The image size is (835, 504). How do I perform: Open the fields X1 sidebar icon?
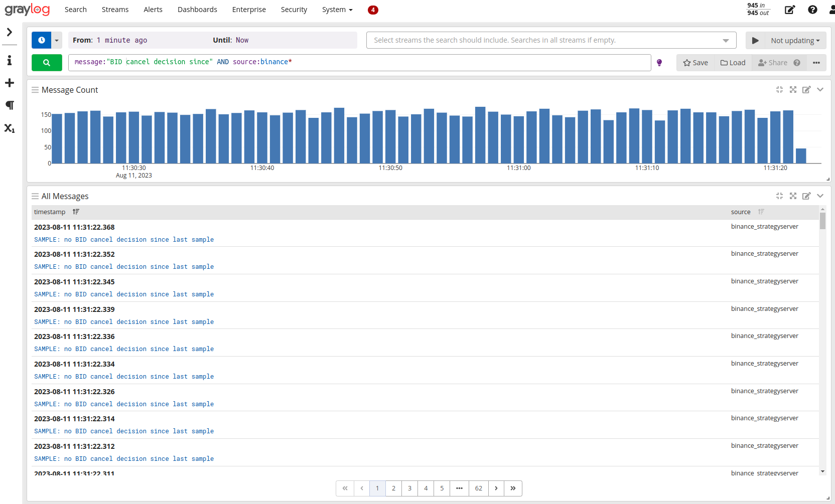[x=10, y=128]
